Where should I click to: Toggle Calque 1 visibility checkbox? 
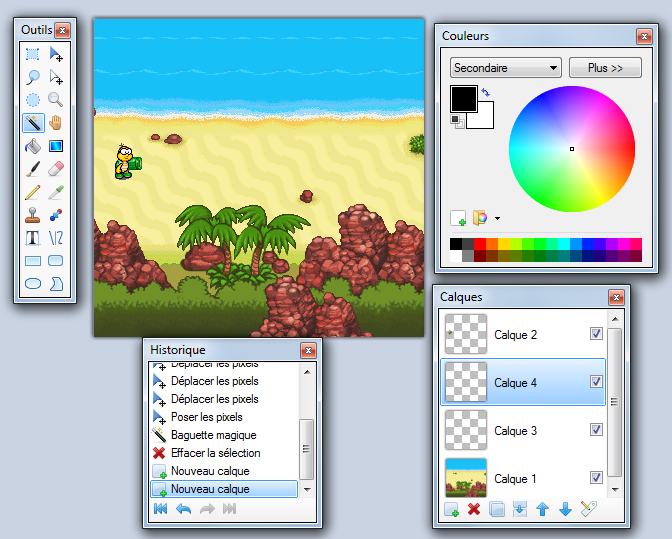pyautogui.click(x=596, y=478)
